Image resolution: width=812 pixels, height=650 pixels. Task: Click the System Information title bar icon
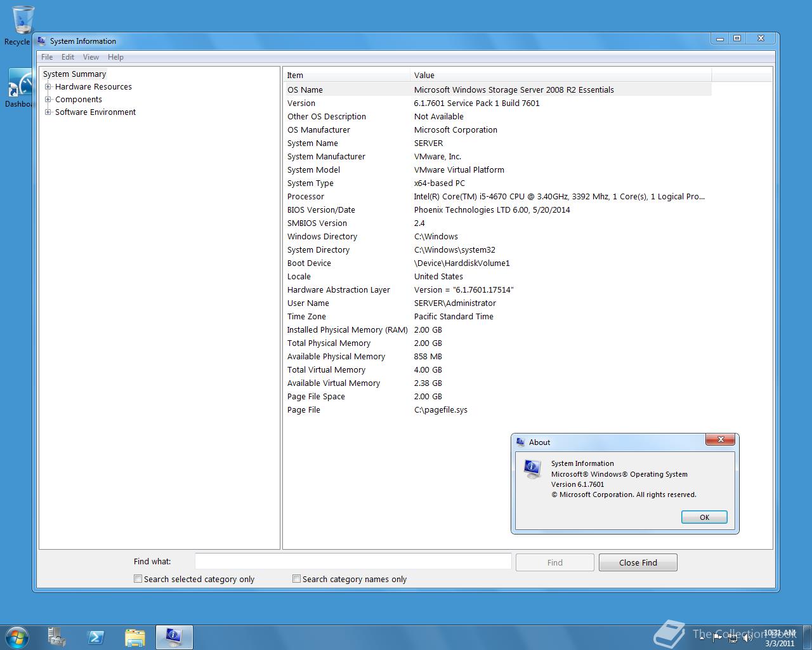click(x=42, y=41)
